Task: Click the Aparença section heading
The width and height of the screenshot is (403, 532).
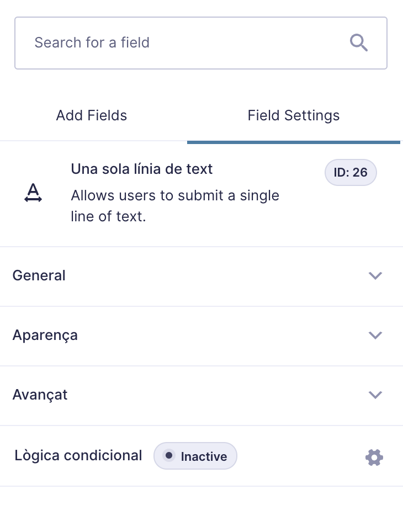Action: [45, 336]
